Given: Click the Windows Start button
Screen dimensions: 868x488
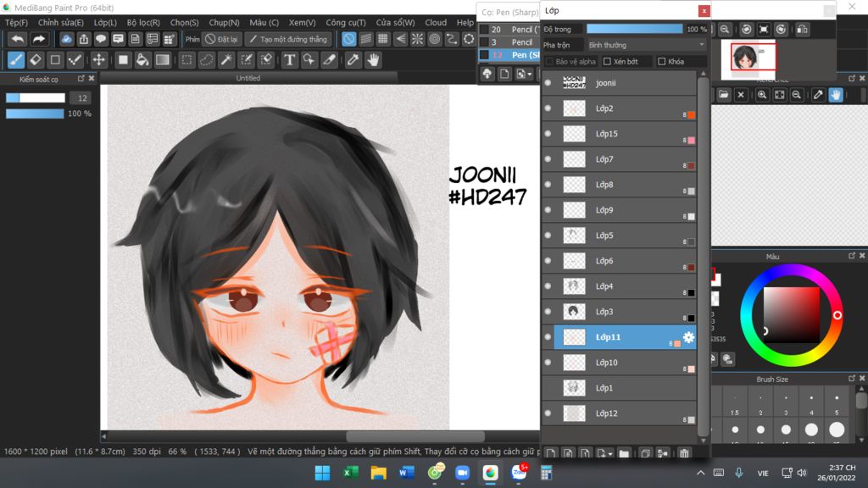Looking at the screenshot, I should coord(322,473).
